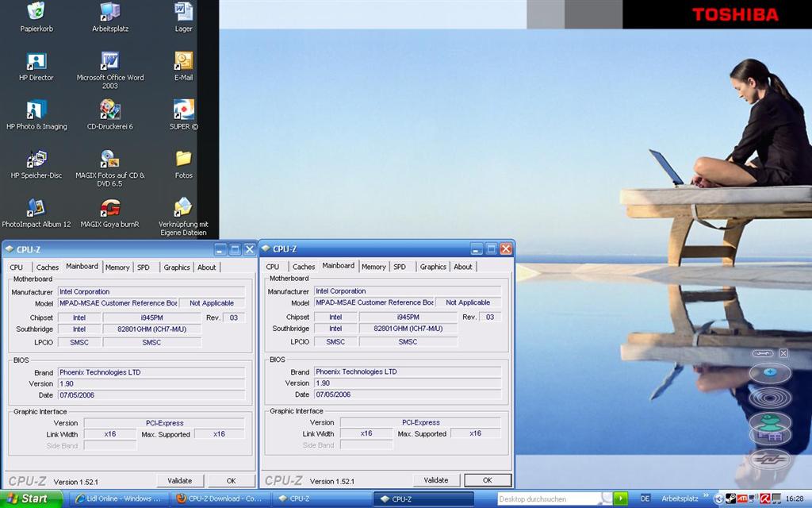812x508 pixels.
Task: Select CPU tab in right CPU-Z window
Action: point(273,267)
